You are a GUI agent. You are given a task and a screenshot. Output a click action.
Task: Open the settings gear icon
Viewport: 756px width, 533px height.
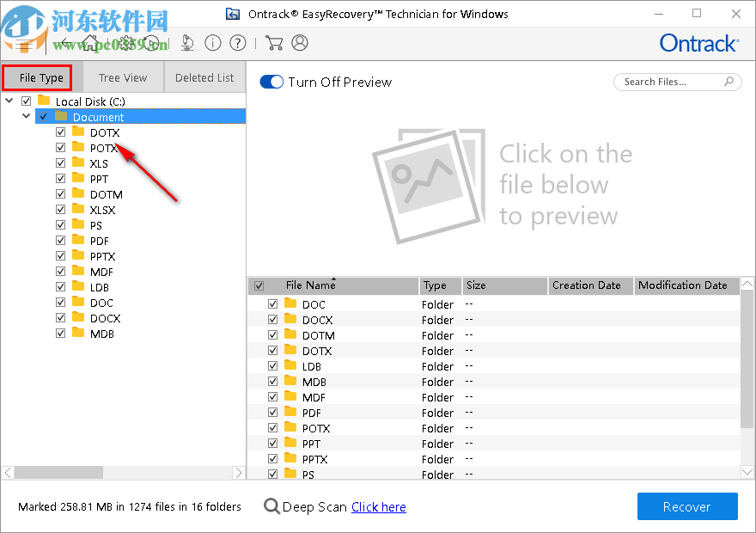[127, 43]
